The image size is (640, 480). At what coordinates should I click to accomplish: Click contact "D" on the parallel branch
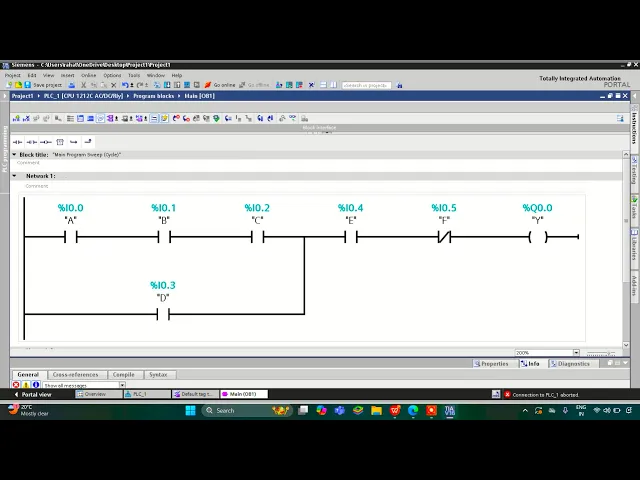163,314
